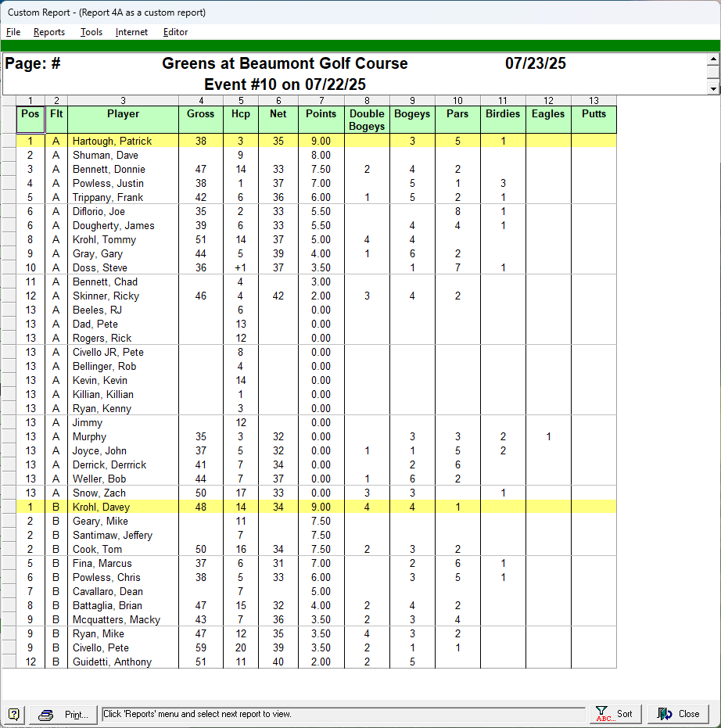Viewport: 721px width, 728px height.
Task: Click the Eagles cell for Murphy
Action: [548, 437]
